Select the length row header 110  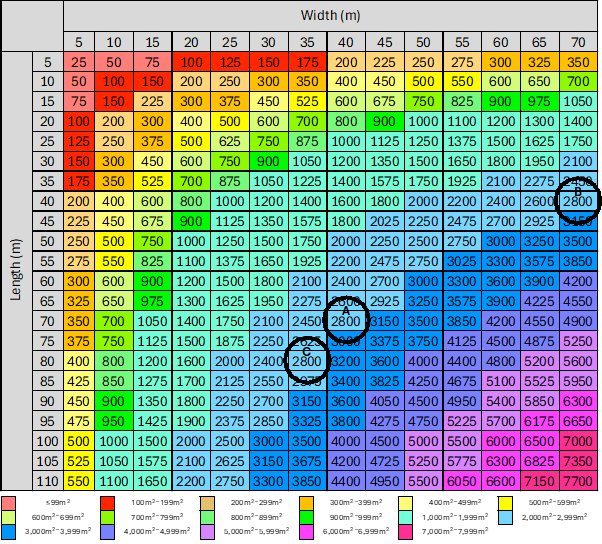[x=48, y=481]
